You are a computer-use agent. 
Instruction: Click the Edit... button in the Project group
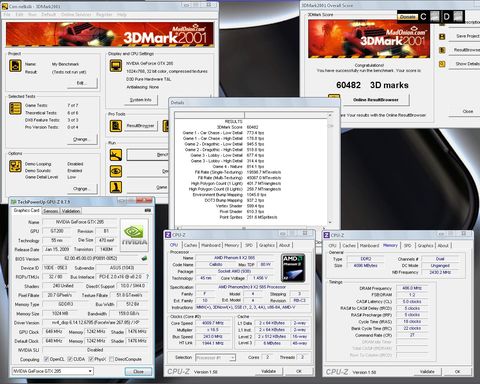coord(82,83)
